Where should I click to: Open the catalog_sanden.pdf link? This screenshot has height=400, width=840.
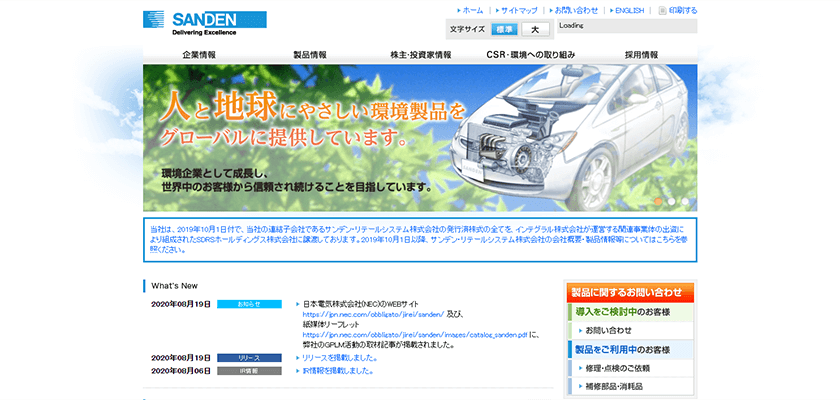coord(415,335)
